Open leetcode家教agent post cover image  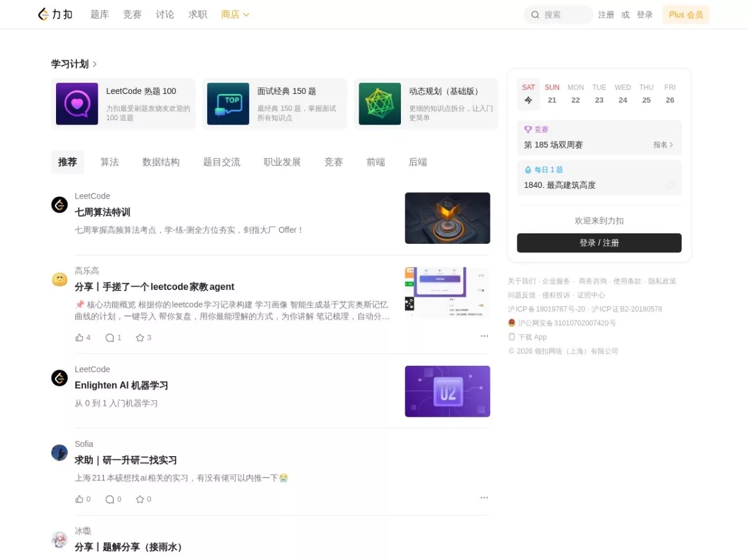448,292
